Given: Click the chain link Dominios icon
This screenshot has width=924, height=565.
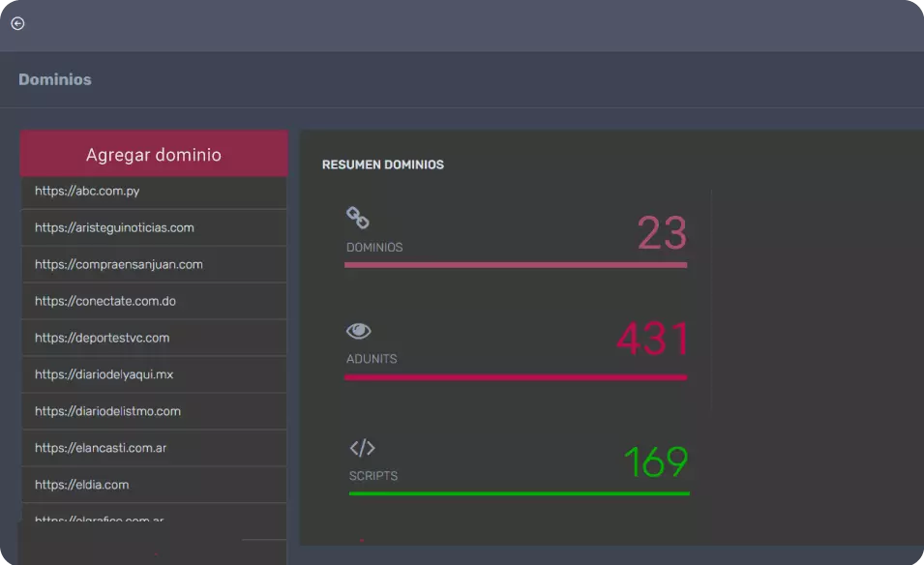Looking at the screenshot, I should point(358,218).
